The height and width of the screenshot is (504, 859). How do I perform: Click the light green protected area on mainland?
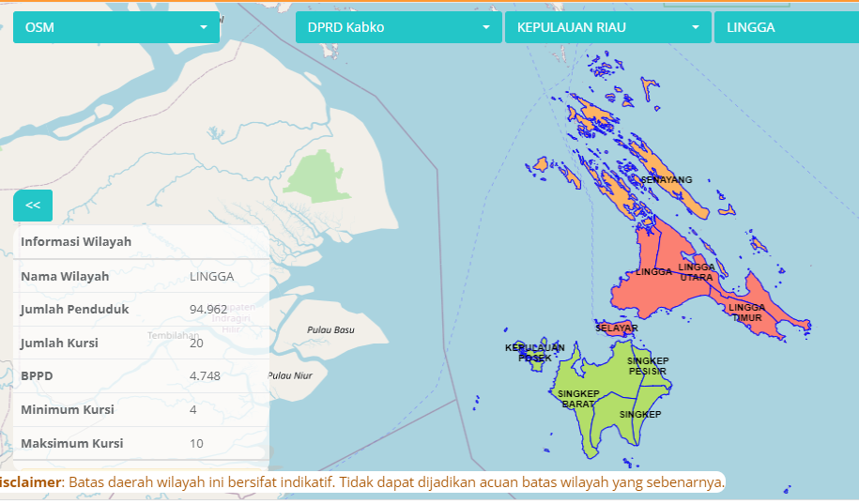pos(317,178)
